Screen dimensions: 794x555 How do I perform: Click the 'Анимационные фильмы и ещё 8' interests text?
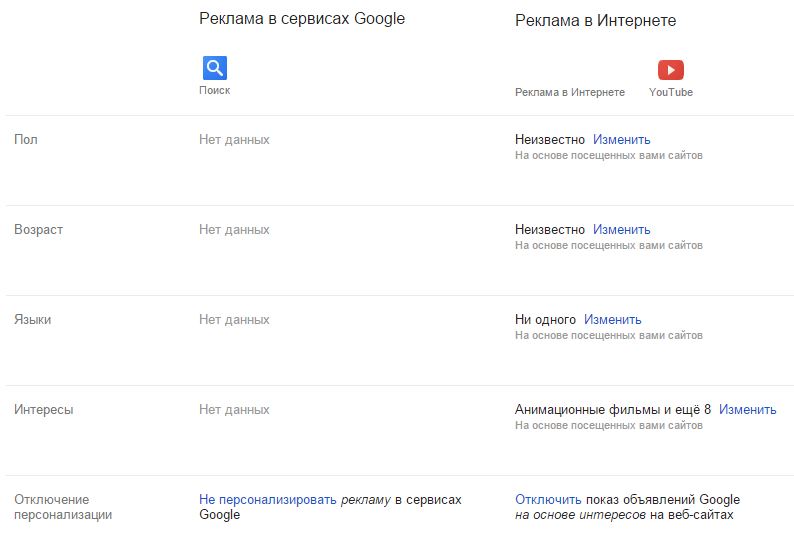[x=612, y=410]
